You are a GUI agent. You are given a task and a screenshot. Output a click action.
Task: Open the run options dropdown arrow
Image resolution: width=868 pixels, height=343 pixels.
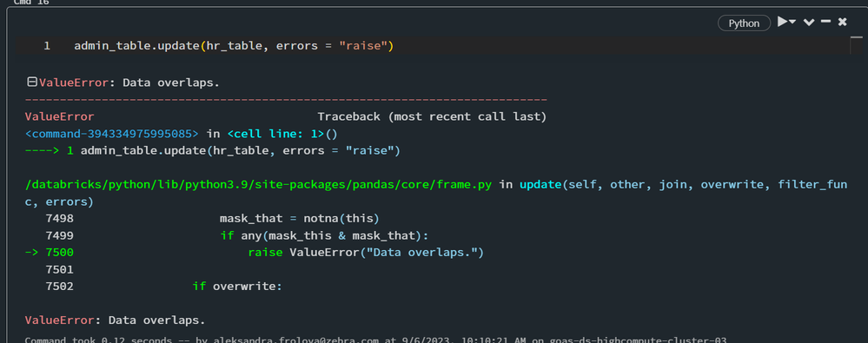pos(792,22)
